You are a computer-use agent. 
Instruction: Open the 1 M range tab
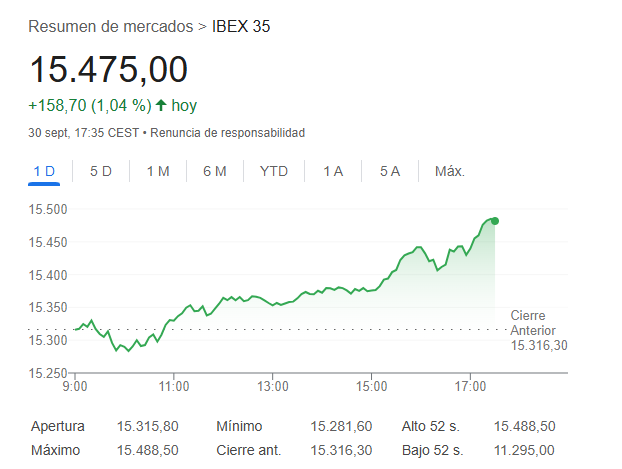158,171
